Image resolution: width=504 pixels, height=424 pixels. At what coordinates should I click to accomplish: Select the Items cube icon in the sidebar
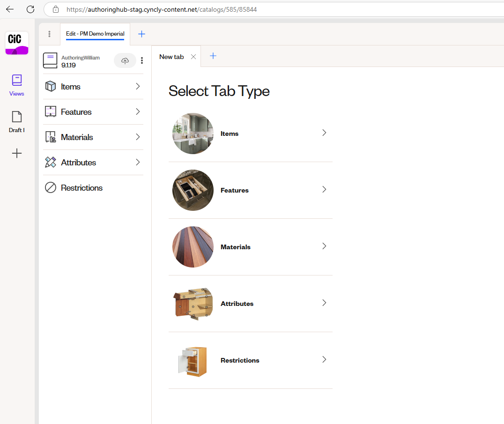[50, 86]
